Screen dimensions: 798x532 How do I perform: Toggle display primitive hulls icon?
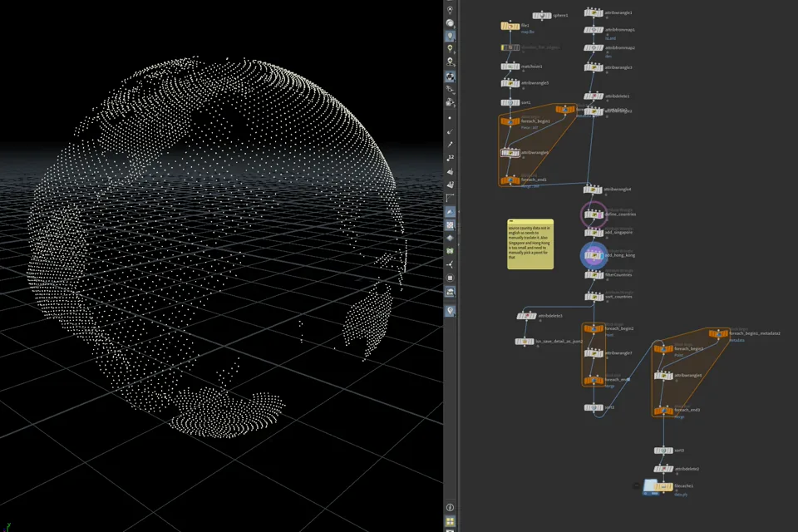[450, 198]
